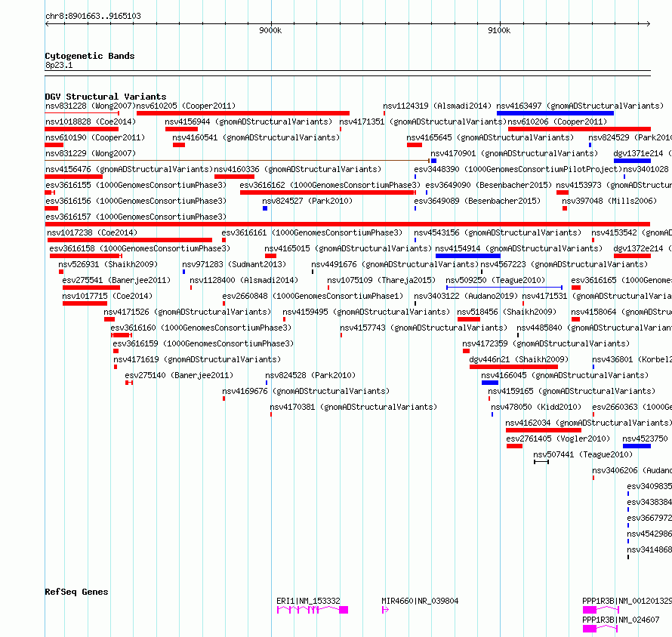Click nsv478050 (Kidd2010) label

pyautogui.click(x=536, y=407)
